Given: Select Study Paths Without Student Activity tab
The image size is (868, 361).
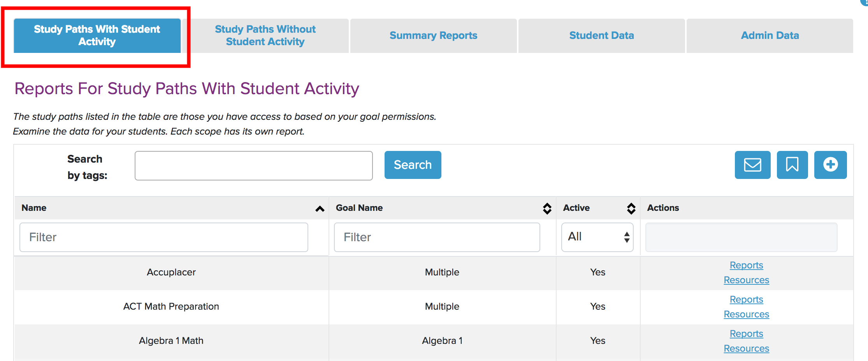Looking at the screenshot, I should [265, 35].
